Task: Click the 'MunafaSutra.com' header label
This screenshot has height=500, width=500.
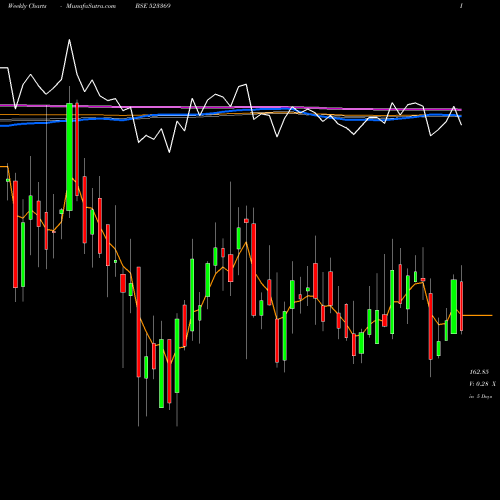Action: pyautogui.click(x=91, y=6)
